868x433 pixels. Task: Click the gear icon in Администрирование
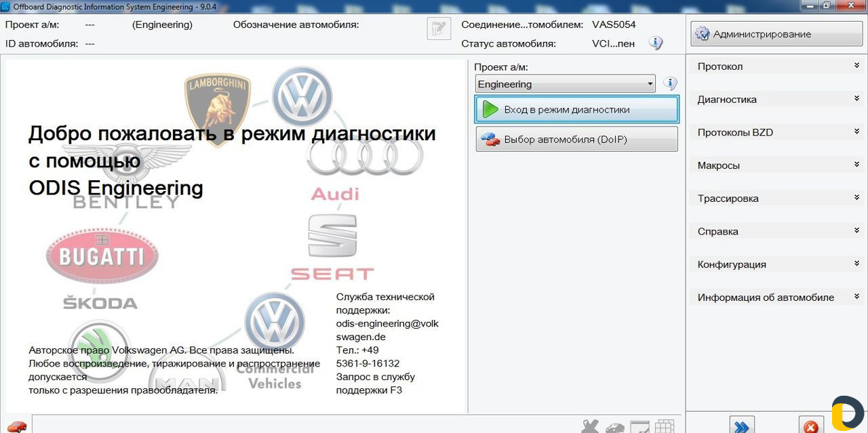(x=703, y=34)
